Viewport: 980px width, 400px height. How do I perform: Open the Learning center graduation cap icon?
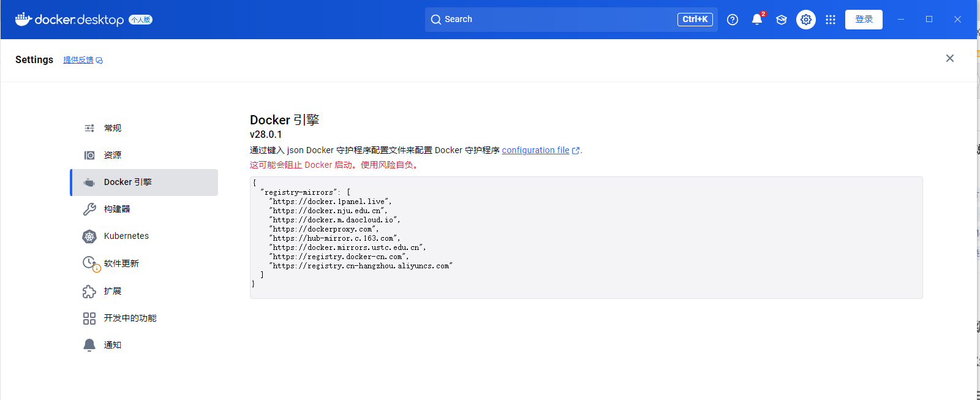[x=782, y=20]
